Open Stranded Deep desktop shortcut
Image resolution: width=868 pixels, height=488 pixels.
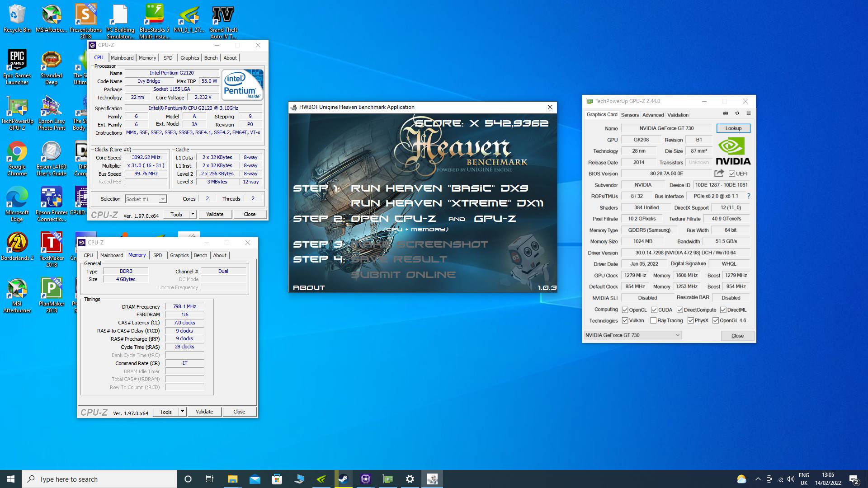click(x=51, y=67)
